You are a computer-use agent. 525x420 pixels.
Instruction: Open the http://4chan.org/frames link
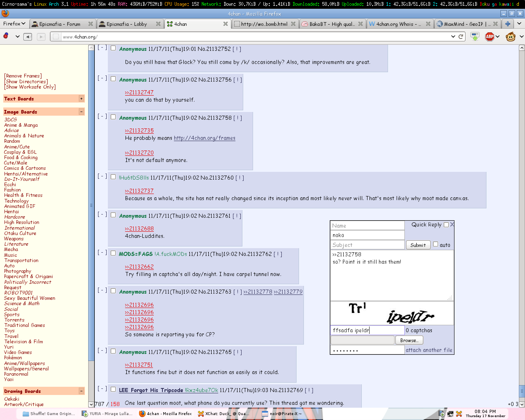(205, 138)
